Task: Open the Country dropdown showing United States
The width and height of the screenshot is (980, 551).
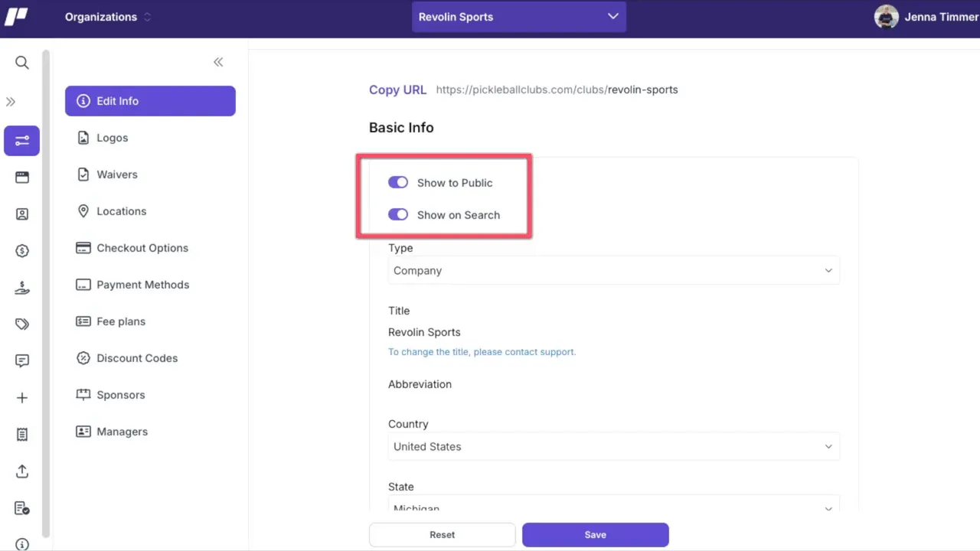Action: tap(613, 447)
